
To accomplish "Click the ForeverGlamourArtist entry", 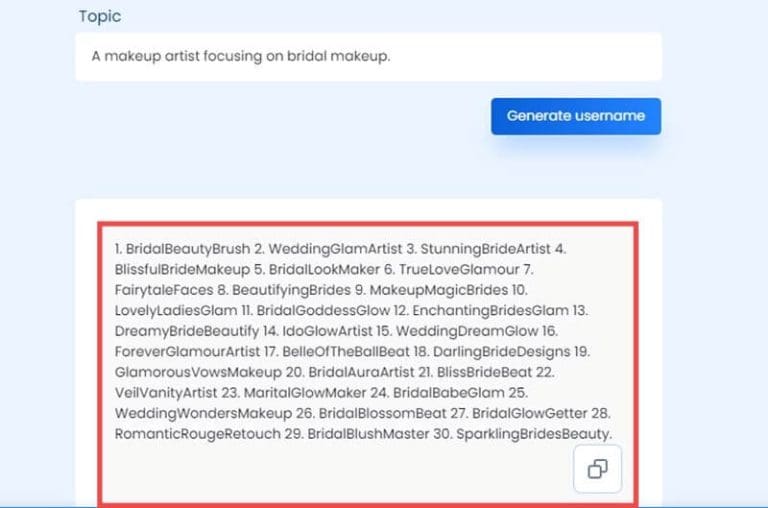I will click(187, 352).
